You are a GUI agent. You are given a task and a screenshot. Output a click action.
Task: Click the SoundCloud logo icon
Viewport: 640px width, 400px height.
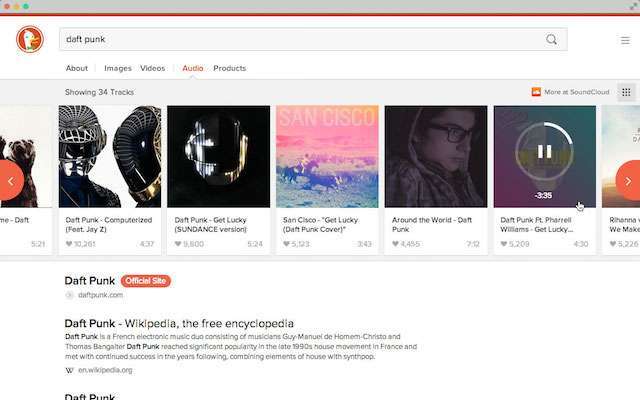click(x=536, y=92)
